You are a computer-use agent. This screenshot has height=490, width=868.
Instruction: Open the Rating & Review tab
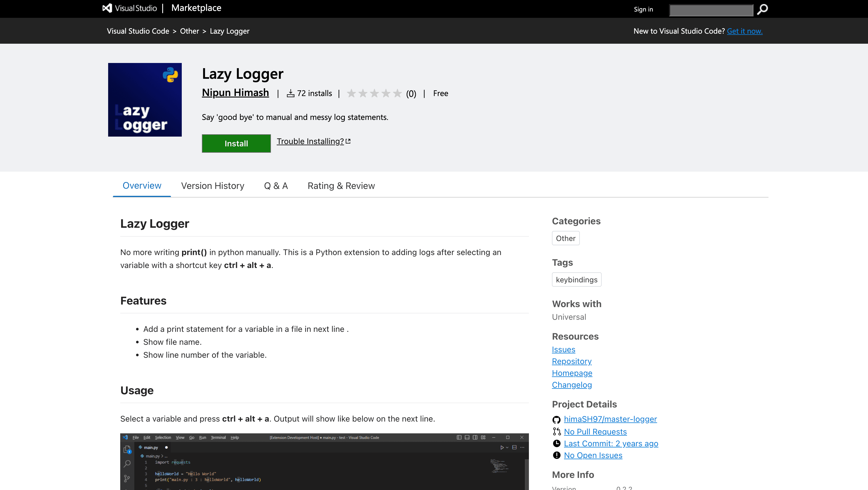coord(341,185)
